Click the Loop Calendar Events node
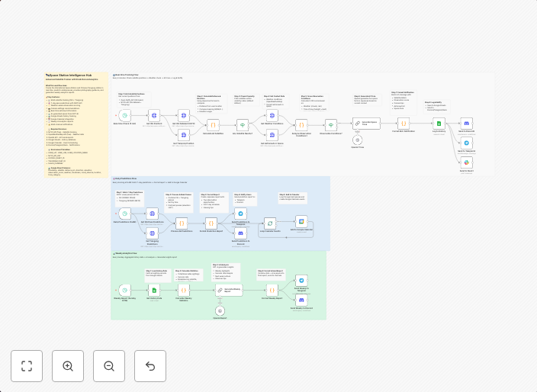This screenshot has width=537, height=392. (x=270, y=223)
